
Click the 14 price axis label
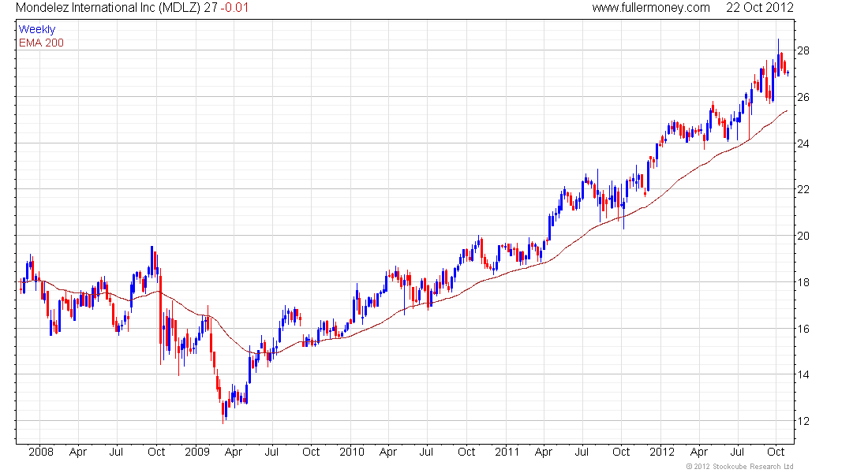803,375
